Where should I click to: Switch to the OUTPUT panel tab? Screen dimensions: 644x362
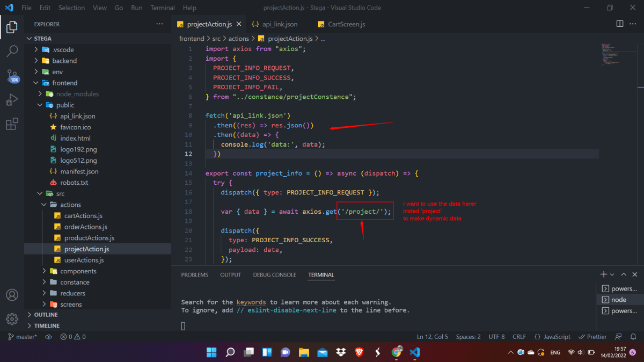click(231, 274)
